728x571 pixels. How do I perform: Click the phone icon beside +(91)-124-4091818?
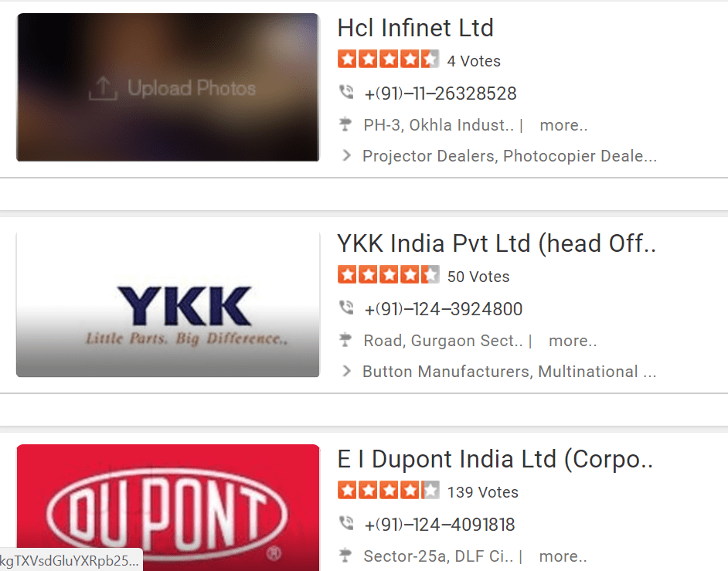pyautogui.click(x=346, y=523)
